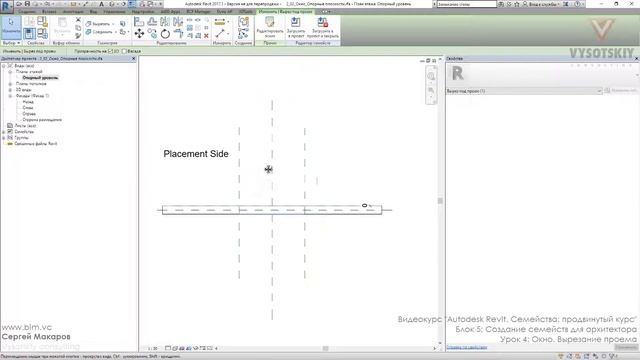Open the Управление ribbon tab

[x=114, y=11]
